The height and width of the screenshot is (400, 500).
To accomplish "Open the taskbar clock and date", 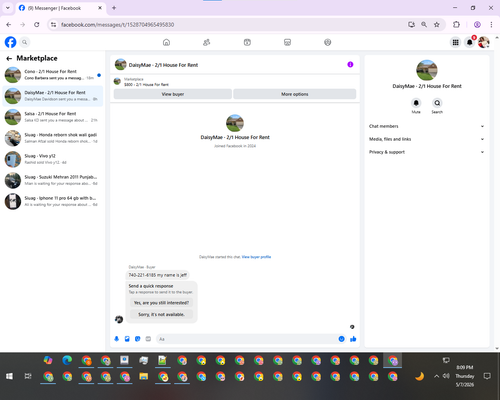I will (465, 376).
